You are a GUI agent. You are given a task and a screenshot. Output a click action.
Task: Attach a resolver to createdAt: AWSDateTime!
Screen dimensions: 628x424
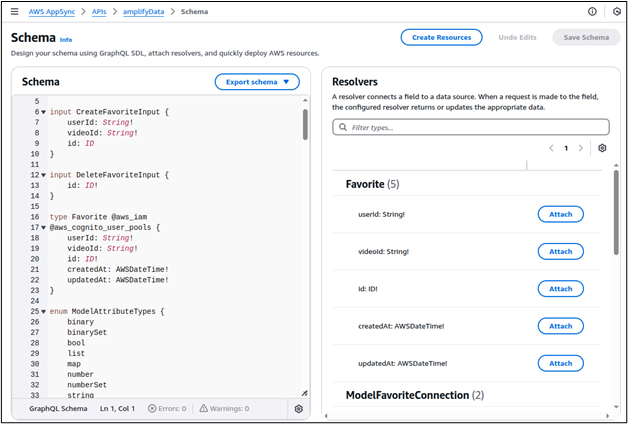click(x=560, y=326)
